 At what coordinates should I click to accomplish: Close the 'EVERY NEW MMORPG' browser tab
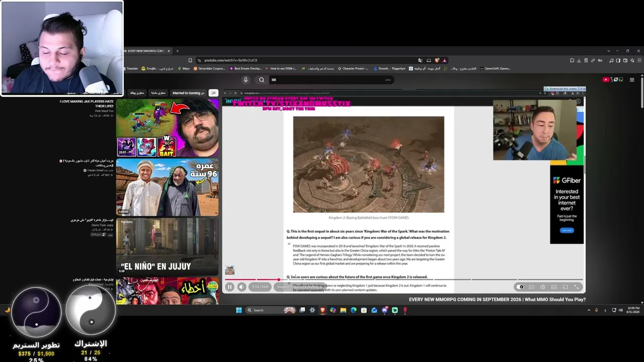pos(169,51)
